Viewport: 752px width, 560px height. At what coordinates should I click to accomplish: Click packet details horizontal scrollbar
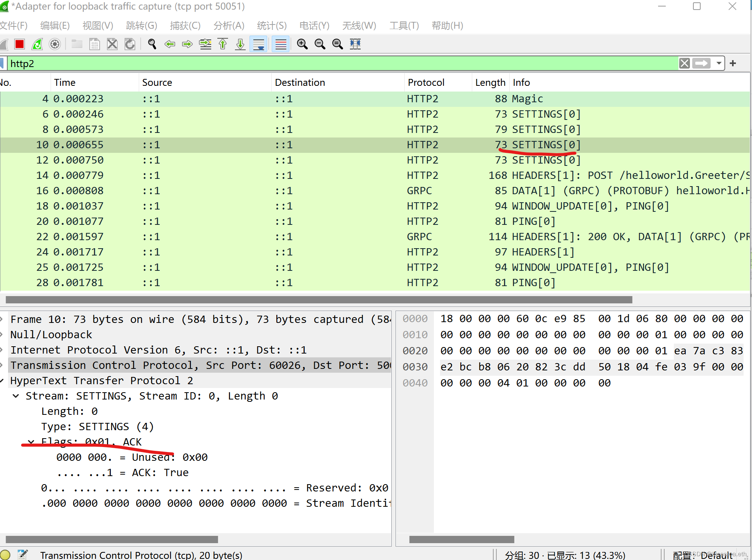(112, 539)
